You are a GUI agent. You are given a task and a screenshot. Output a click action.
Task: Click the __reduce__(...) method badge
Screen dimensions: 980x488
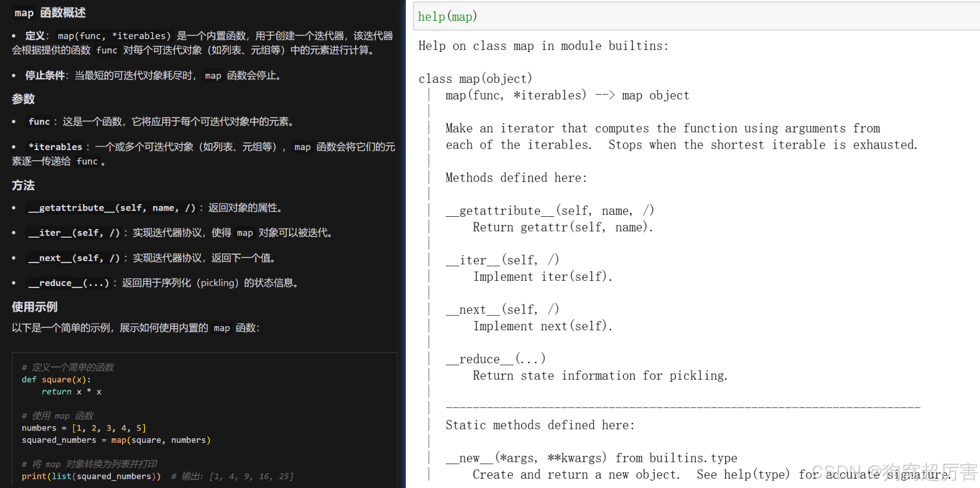68,283
